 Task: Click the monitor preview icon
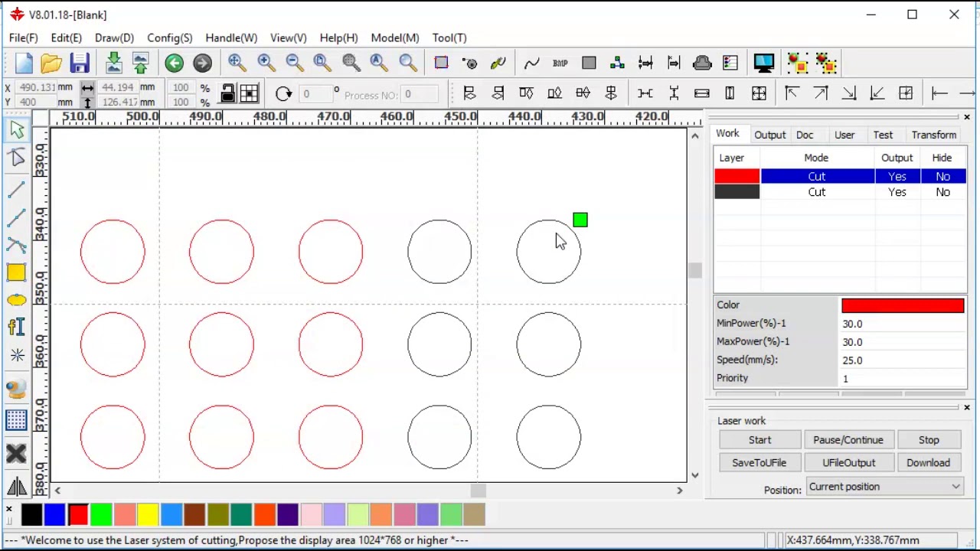click(763, 64)
